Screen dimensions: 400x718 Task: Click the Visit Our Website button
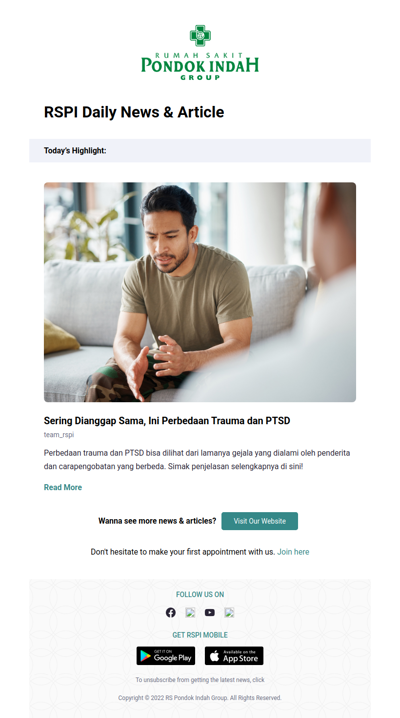tap(259, 521)
